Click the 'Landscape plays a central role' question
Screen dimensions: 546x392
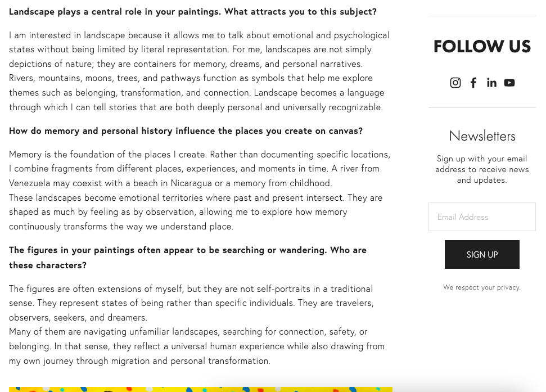192,12
